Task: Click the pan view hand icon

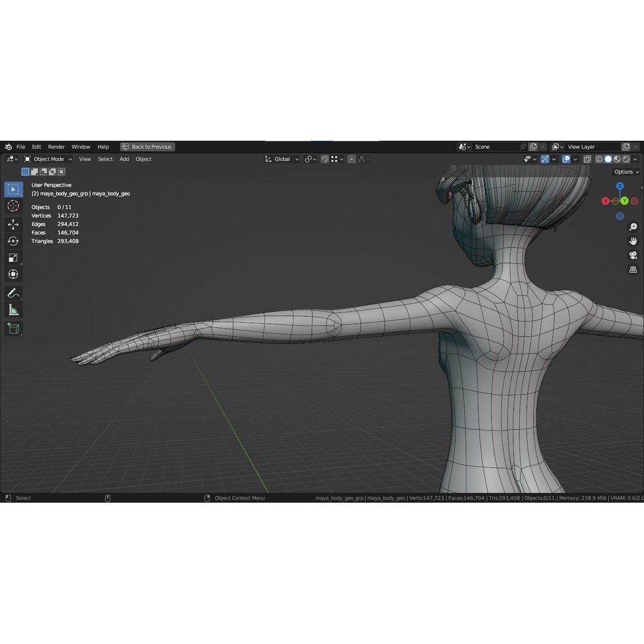Action: [x=633, y=241]
